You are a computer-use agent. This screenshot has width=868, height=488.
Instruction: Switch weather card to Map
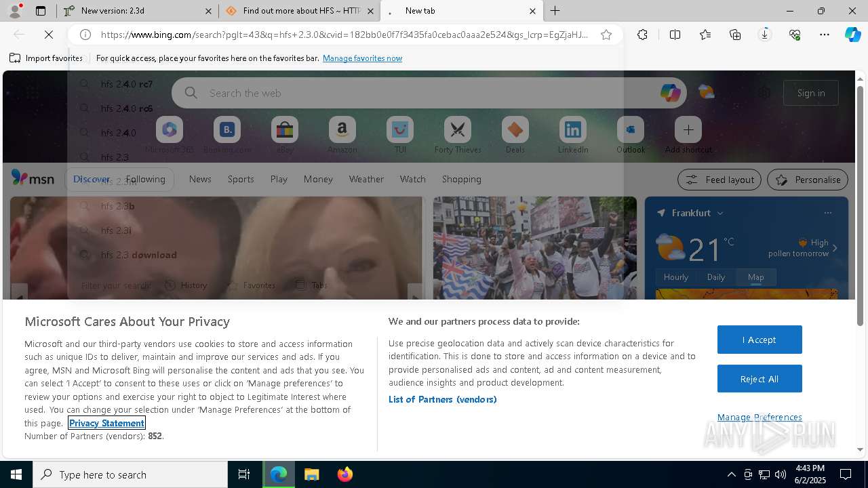(x=756, y=277)
